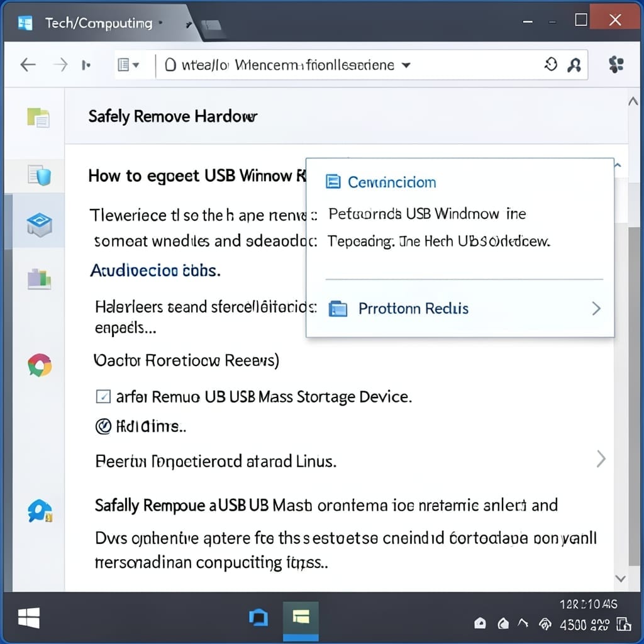Maximize the browser window

(x=581, y=19)
